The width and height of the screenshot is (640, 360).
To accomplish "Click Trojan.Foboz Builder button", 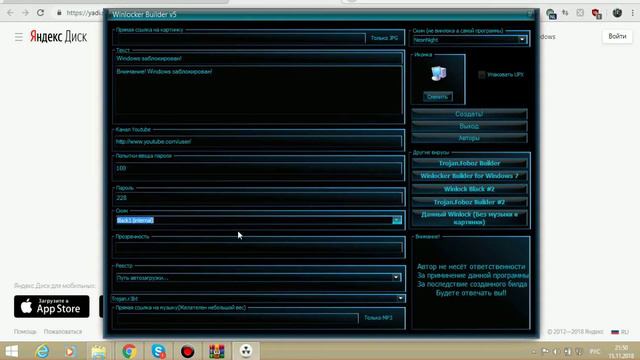I will [469, 163].
